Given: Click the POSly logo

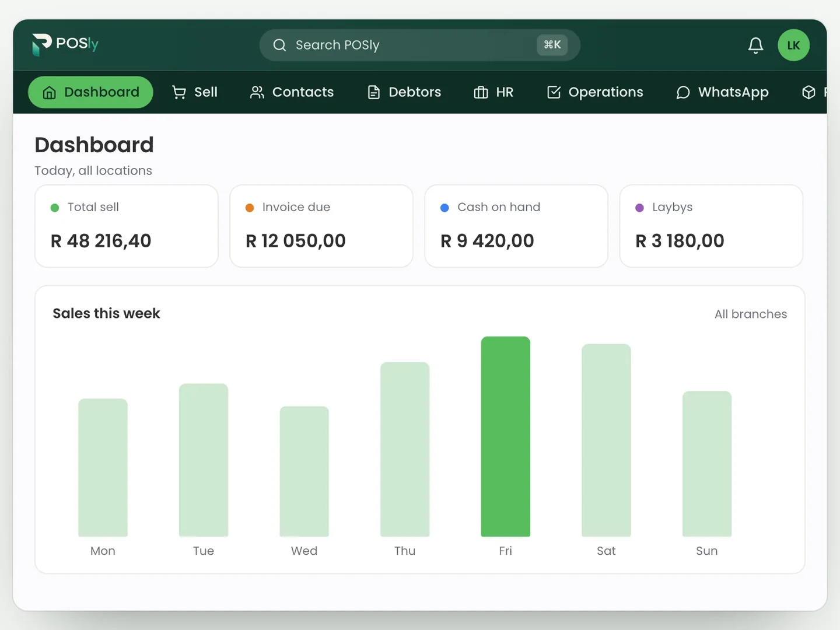Looking at the screenshot, I should [x=65, y=44].
